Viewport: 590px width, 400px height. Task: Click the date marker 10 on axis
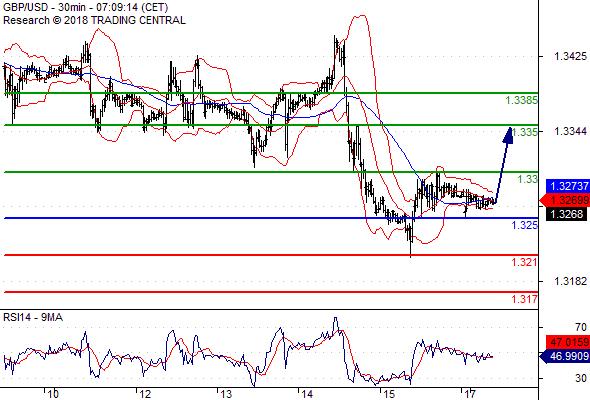point(53,394)
